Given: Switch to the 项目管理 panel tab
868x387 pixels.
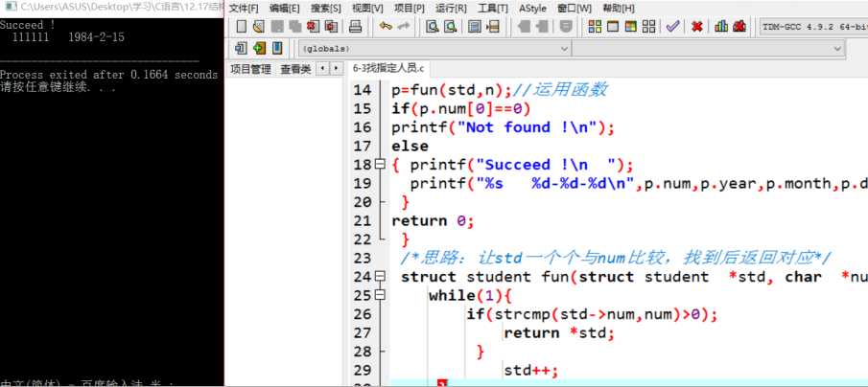Looking at the screenshot, I should coord(250,69).
